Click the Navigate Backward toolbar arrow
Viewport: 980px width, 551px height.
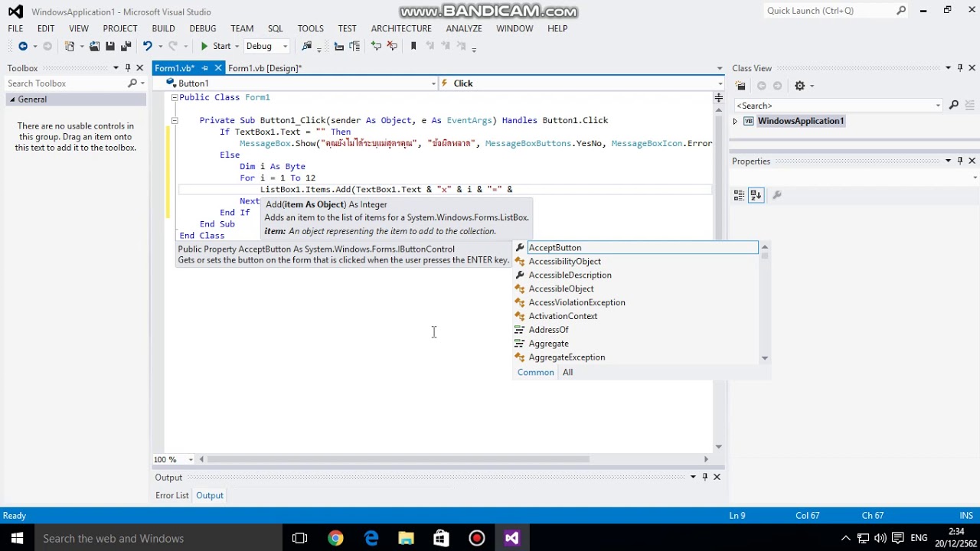pyautogui.click(x=22, y=47)
